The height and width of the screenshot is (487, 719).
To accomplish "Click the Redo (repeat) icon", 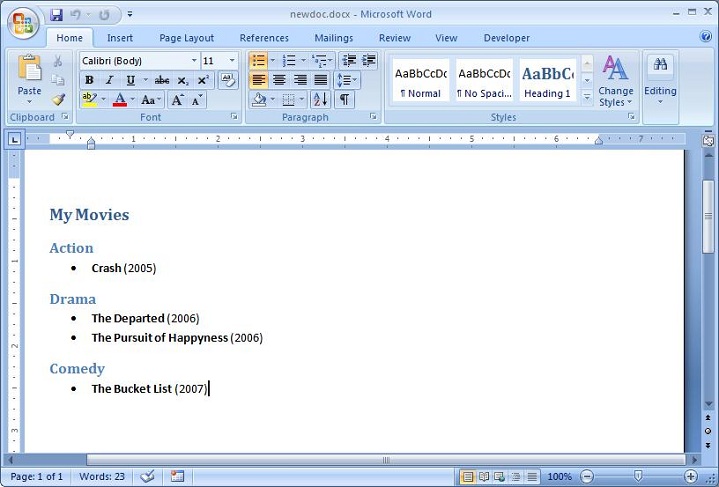I will [105, 15].
